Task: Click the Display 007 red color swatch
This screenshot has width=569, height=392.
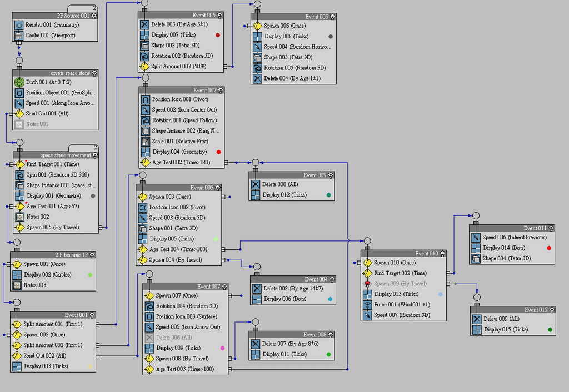Action: (218, 35)
